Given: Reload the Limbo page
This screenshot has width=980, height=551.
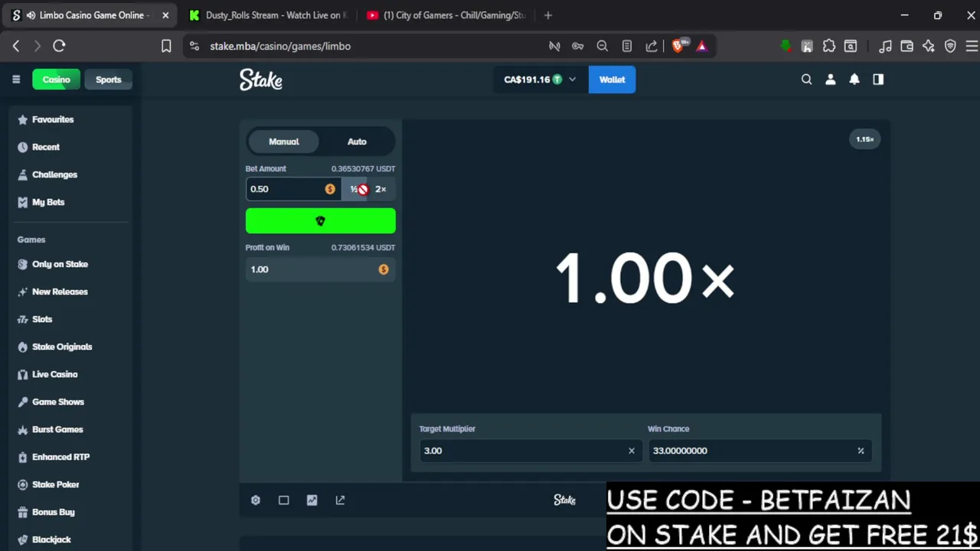Looking at the screenshot, I should [59, 46].
